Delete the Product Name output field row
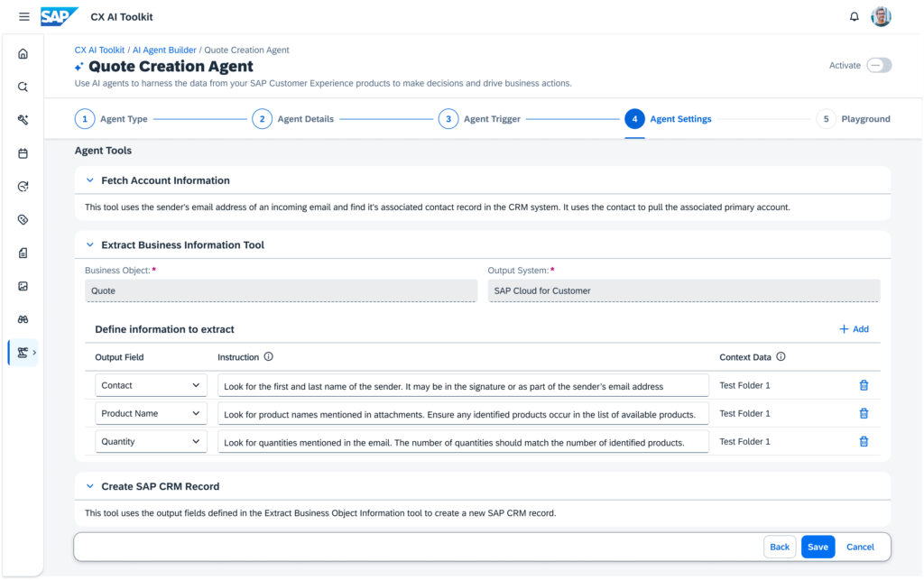Image resolution: width=924 pixels, height=580 pixels. pyautogui.click(x=864, y=413)
